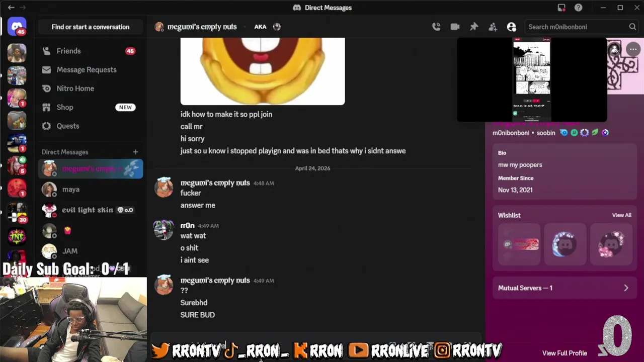644x362 pixels.
Task: Add friends to DM using the add-person icon
Action: (x=493, y=27)
